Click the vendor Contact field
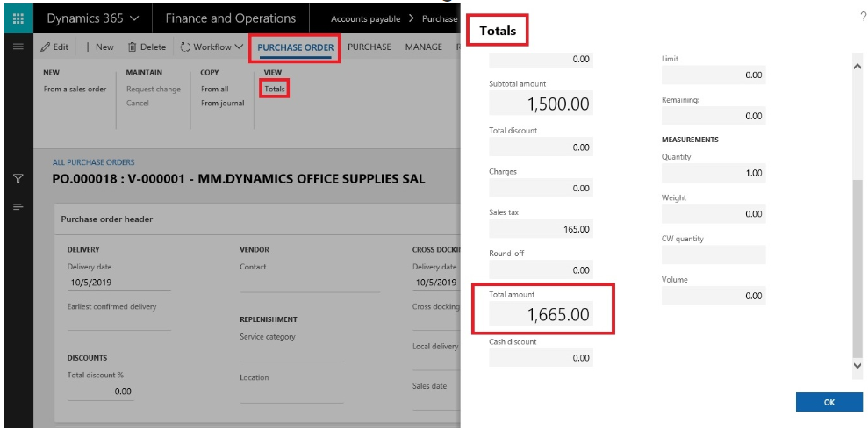Image resolution: width=868 pixels, height=430 pixels. tap(310, 283)
